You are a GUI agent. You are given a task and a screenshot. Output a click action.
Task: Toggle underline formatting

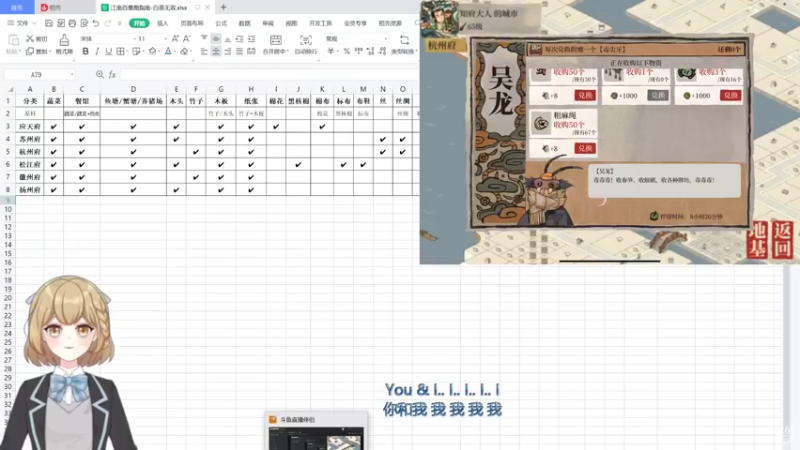click(108, 52)
